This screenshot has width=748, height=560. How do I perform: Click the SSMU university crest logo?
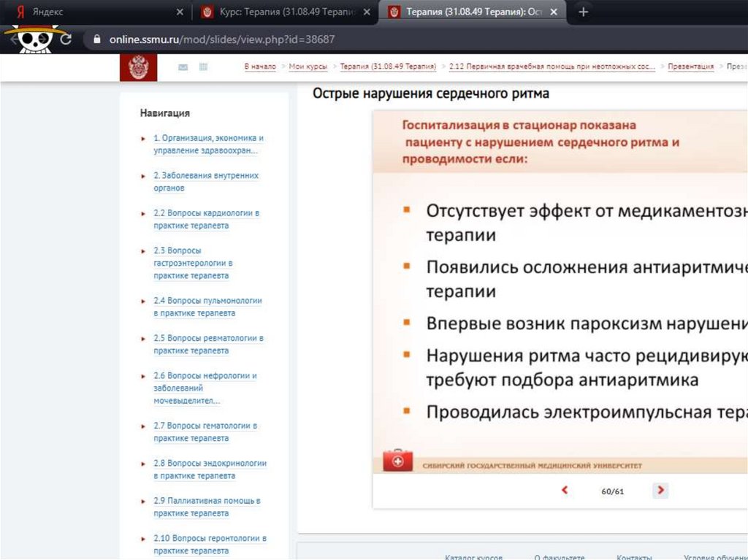point(137,67)
